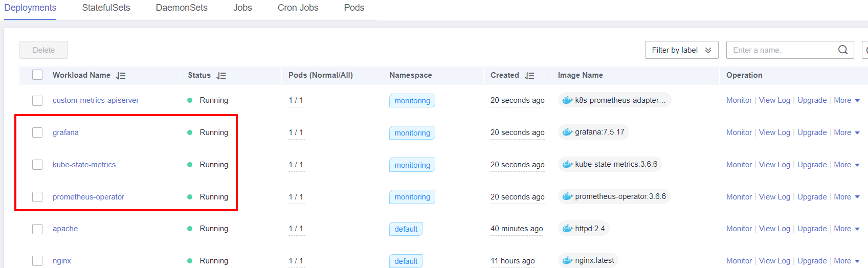Sort by Created time icon
The height and width of the screenshot is (268, 868).
[529, 76]
